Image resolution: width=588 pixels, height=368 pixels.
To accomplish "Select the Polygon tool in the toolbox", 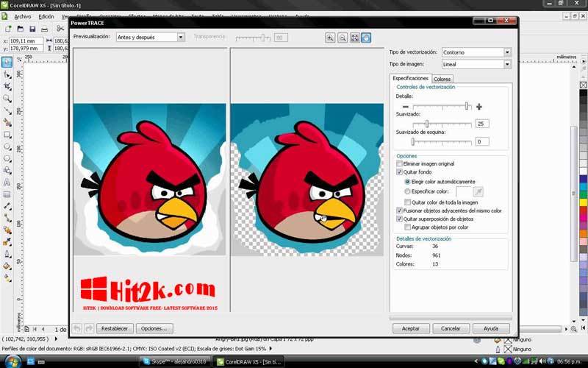I will (x=7, y=158).
